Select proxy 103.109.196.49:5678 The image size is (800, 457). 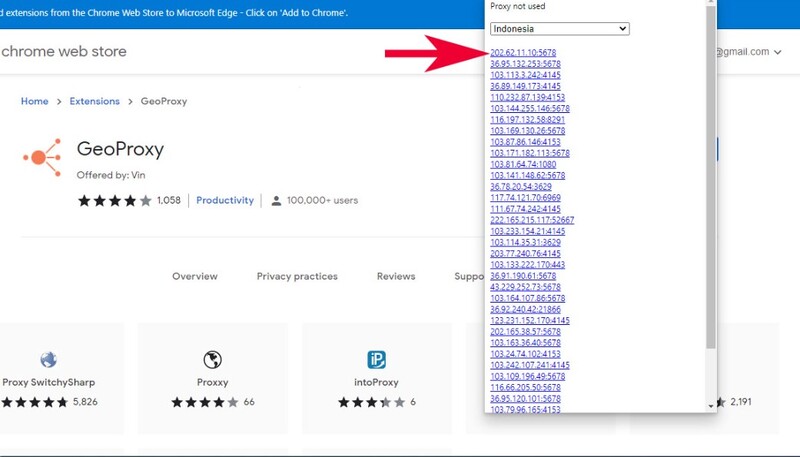click(x=528, y=376)
